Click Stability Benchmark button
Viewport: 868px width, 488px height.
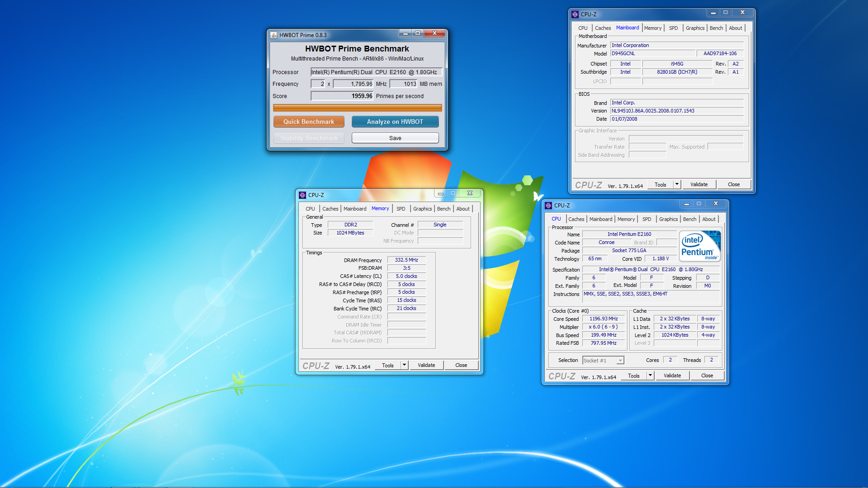point(309,138)
